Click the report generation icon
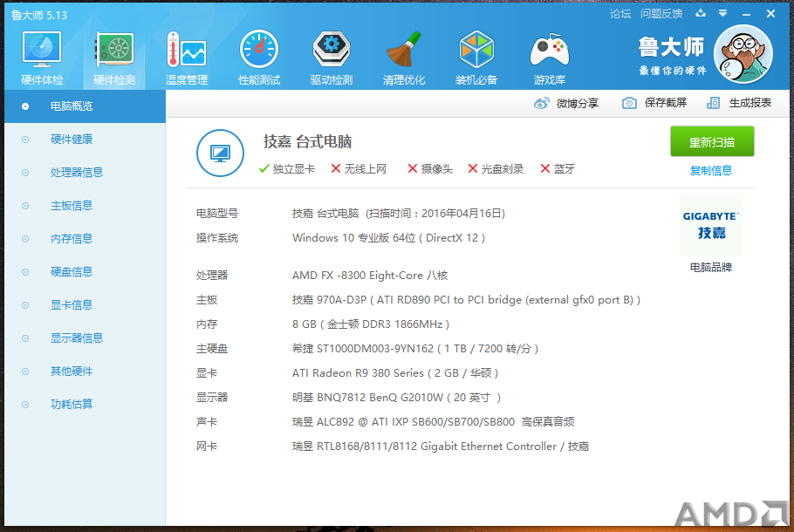 click(x=713, y=103)
